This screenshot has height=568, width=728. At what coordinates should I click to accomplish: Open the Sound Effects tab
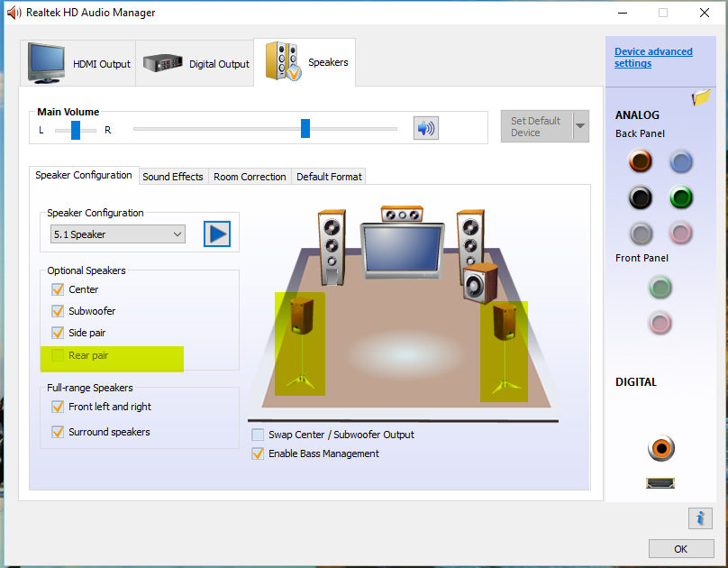pos(173,177)
